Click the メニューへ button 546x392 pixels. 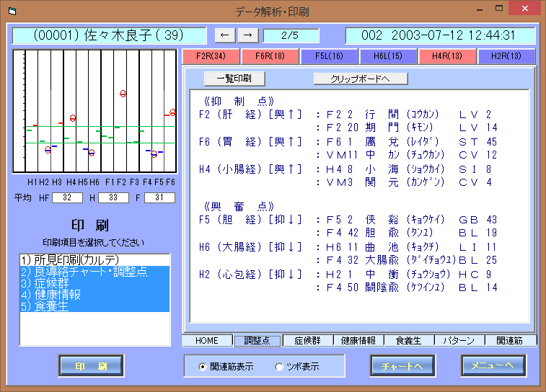(x=494, y=366)
